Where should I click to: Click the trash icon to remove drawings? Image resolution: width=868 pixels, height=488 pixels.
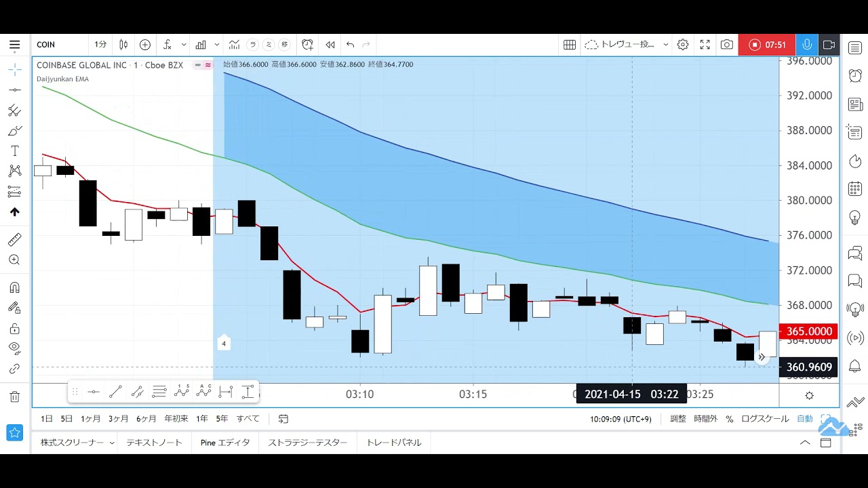coord(14,396)
